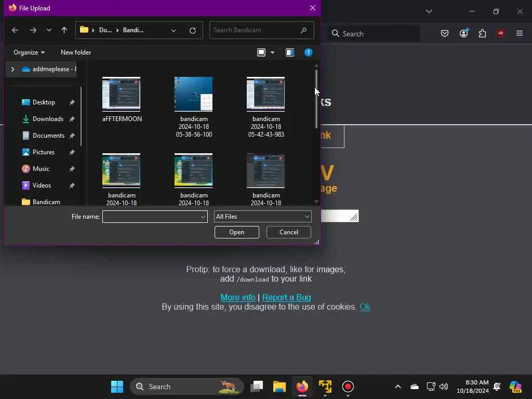This screenshot has height=399, width=532.
Task: Refresh the Bandicam folder view
Action: (x=193, y=31)
